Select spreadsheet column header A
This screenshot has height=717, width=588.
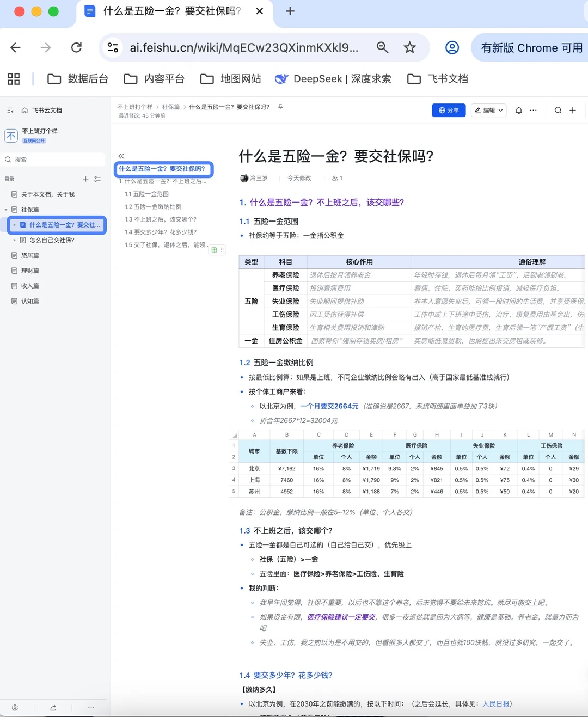click(x=254, y=435)
